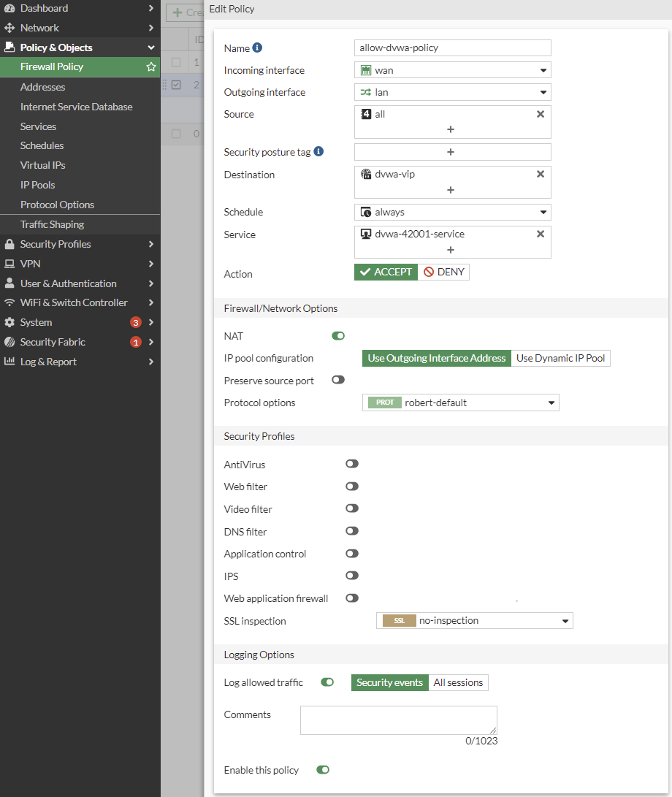Click inside the Comments text box
This screenshot has height=797, width=672.
398,720
